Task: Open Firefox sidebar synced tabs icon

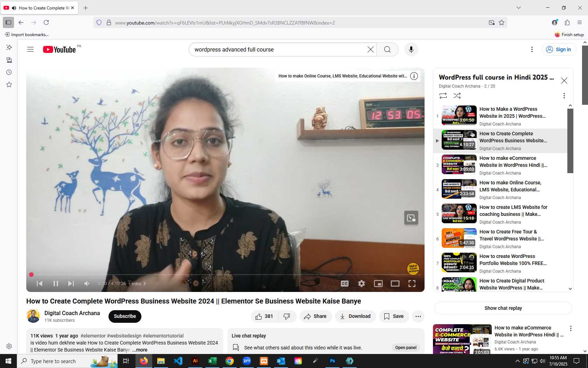Action: 9,60
